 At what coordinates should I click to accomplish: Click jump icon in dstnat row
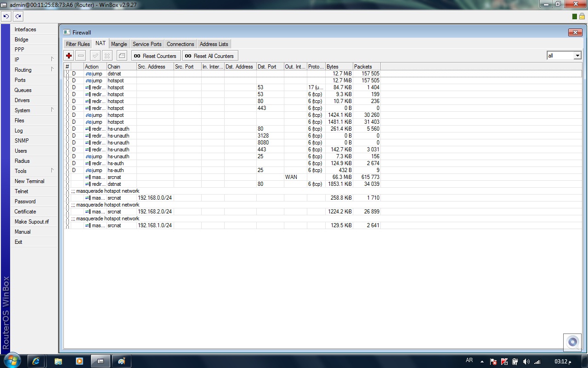coord(89,74)
